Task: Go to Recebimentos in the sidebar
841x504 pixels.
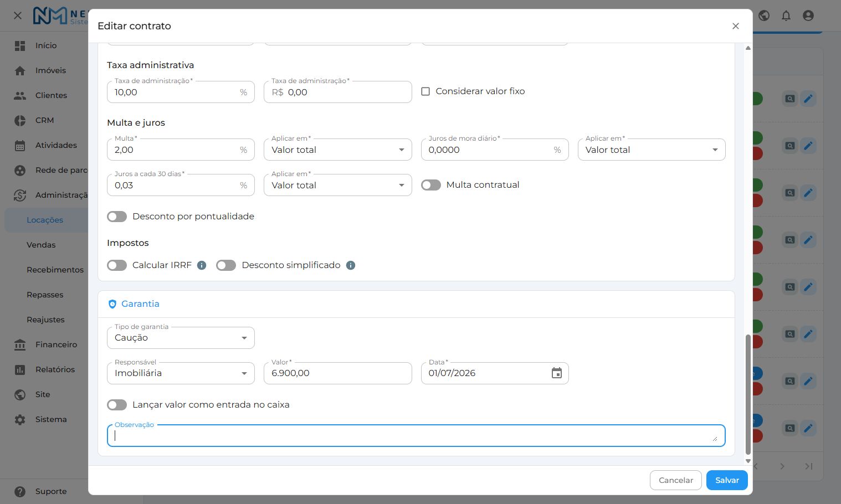Action: click(x=55, y=270)
